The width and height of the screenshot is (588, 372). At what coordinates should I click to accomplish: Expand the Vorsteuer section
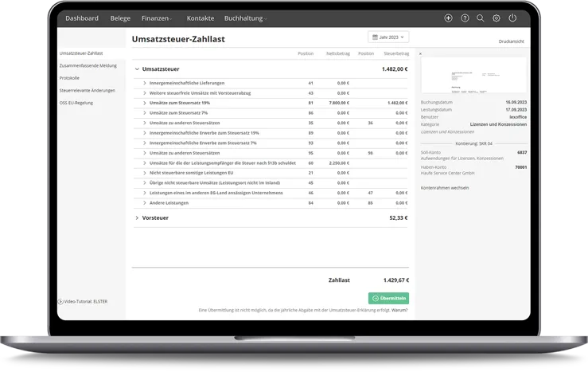coord(137,217)
